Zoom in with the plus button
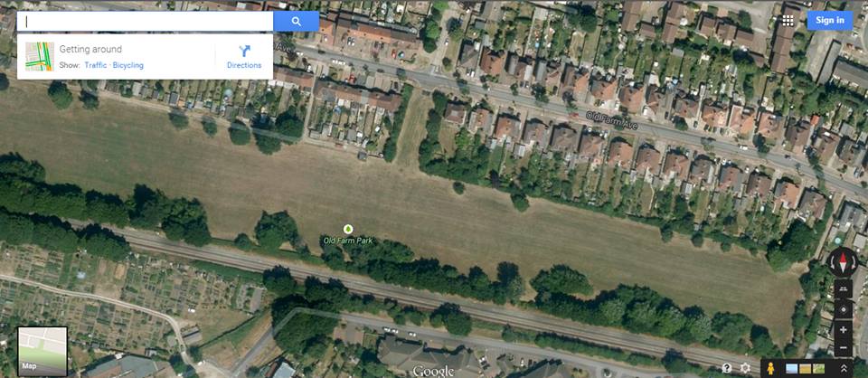This screenshot has height=378, width=868. 843,330
